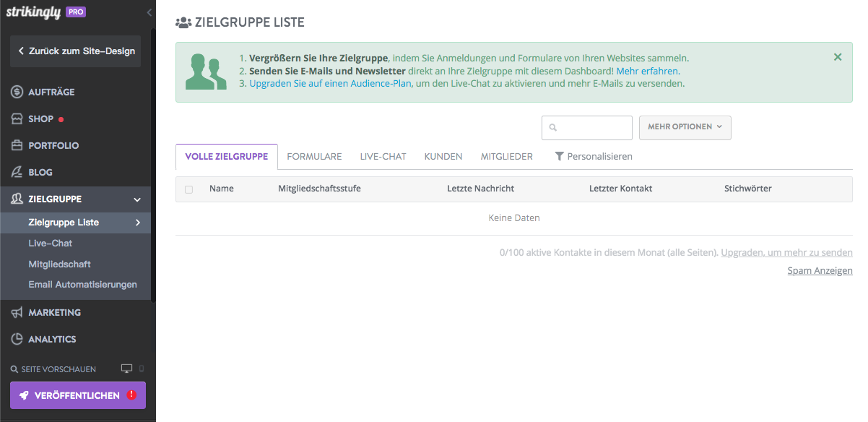Click the audience search input field
This screenshot has width=868, height=422.
pyautogui.click(x=594, y=128)
